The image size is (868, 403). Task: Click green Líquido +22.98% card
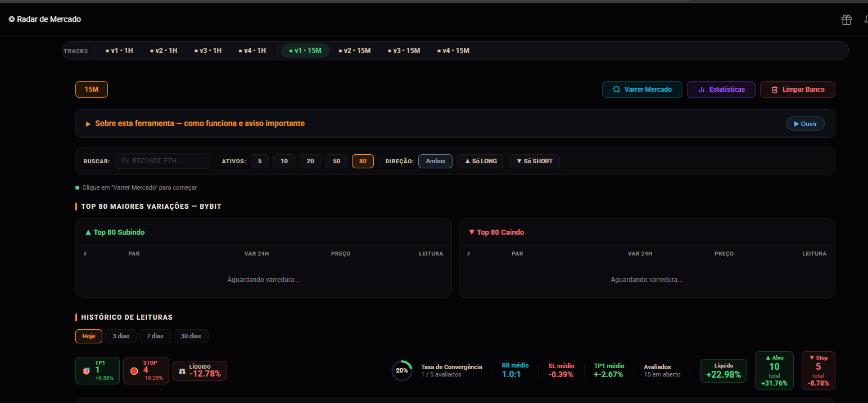724,371
